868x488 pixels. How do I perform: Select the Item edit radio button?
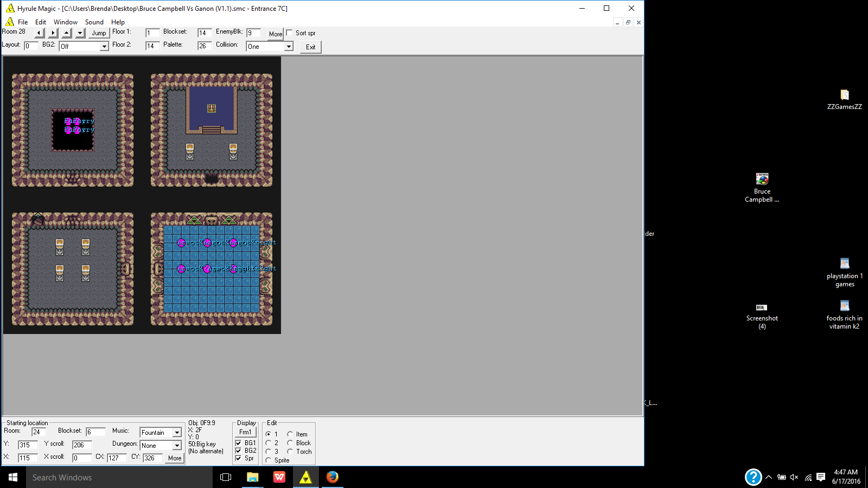(290, 434)
